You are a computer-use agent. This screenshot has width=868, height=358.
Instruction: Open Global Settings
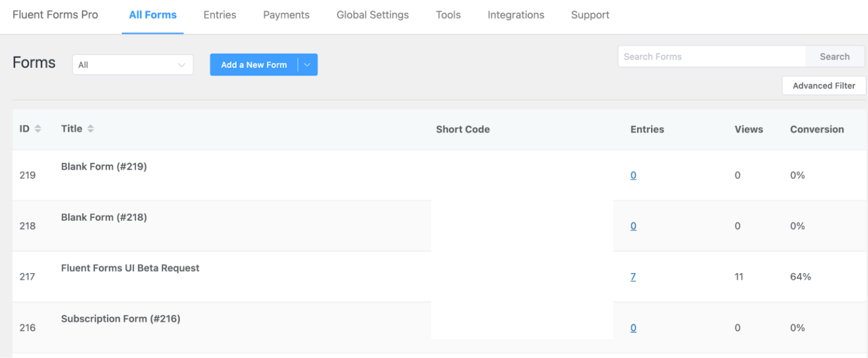click(x=372, y=15)
